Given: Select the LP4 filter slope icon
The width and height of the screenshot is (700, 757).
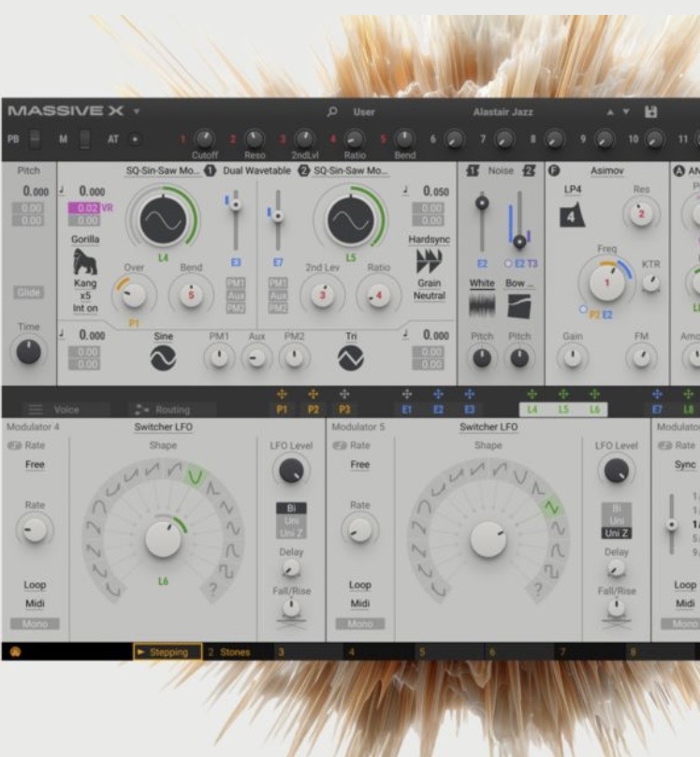Looking at the screenshot, I should (x=572, y=215).
